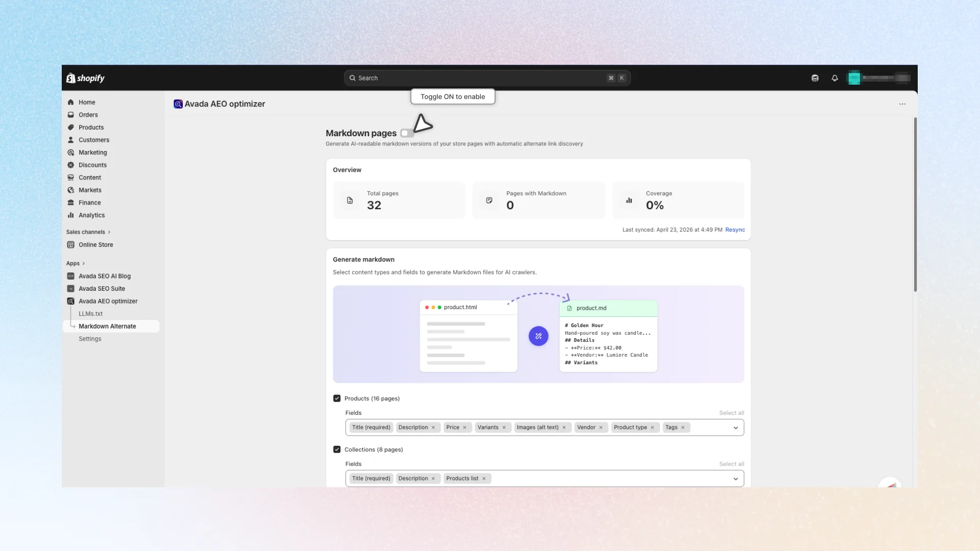980x551 pixels.
Task: Click the Avada AEO optimizer app icon in header
Action: (x=178, y=104)
